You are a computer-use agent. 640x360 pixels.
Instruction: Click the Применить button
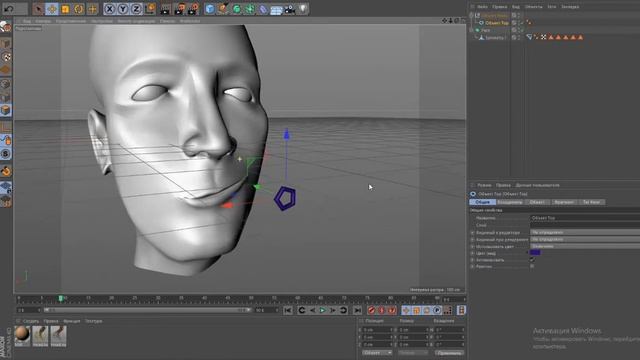449,353
